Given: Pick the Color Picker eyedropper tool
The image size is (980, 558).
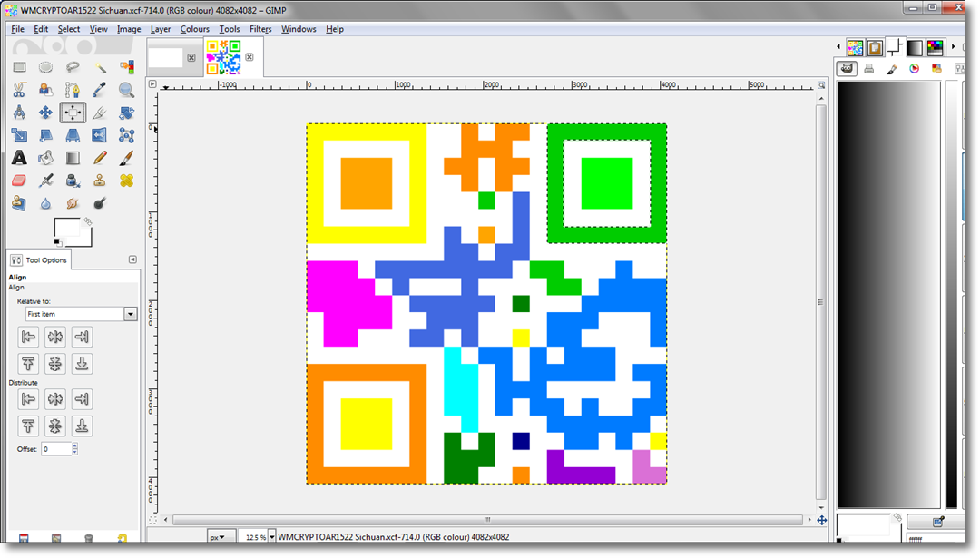Looking at the screenshot, I should [x=100, y=90].
